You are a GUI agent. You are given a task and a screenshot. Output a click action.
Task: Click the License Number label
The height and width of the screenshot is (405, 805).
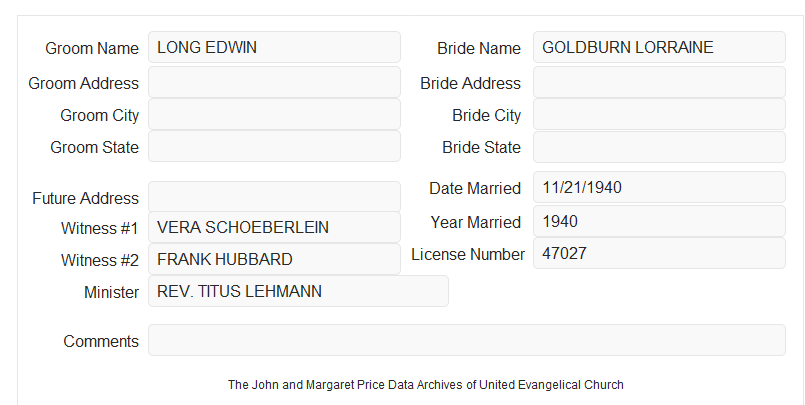(468, 254)
